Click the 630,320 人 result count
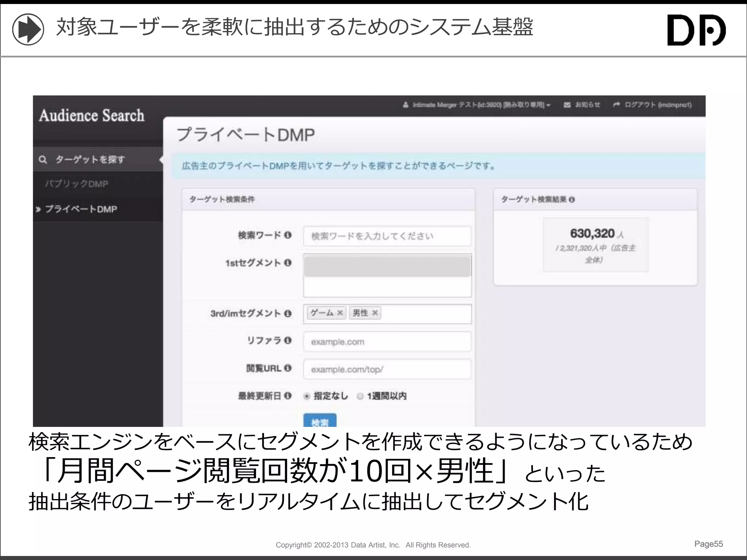Viewport: 747px width, 560px height. pos(597,233)
